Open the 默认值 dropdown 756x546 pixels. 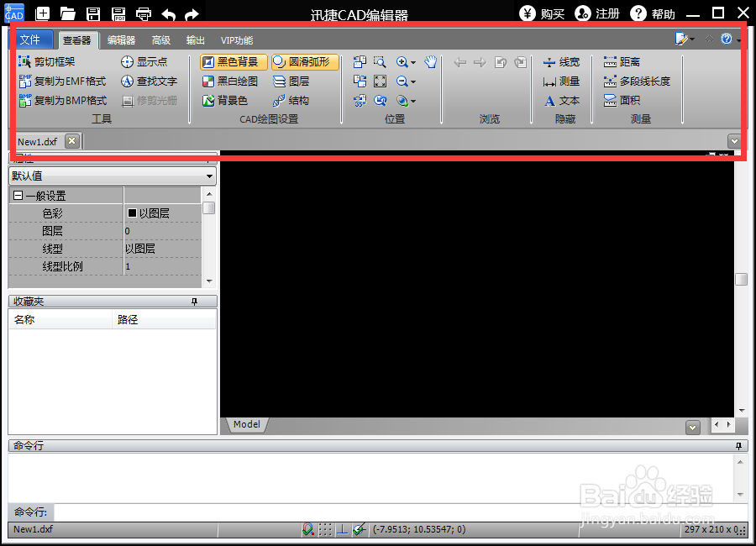tap(113, 176)
